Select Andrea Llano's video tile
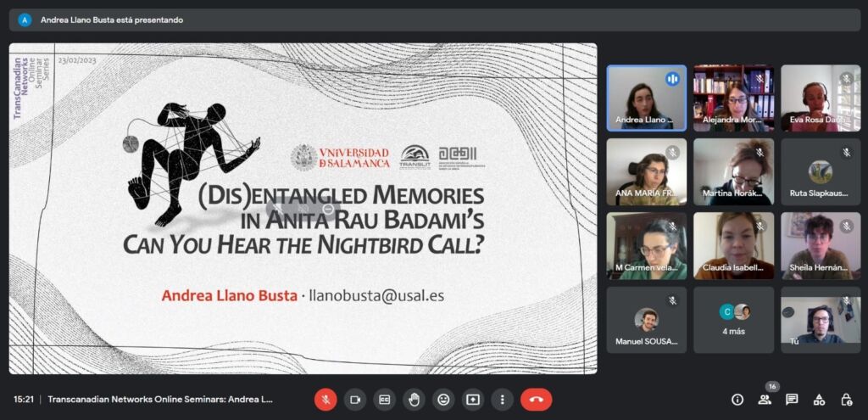Image resolution: width=868 pixels, height=420 pixels. pos(647,98)
